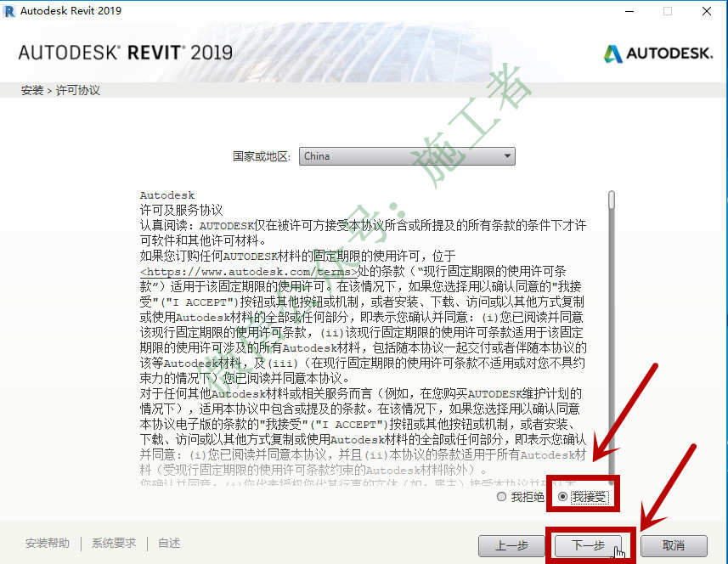
Task: Select the 我拒绝 (I Reject) radio button
Action: tap(501, 497)
